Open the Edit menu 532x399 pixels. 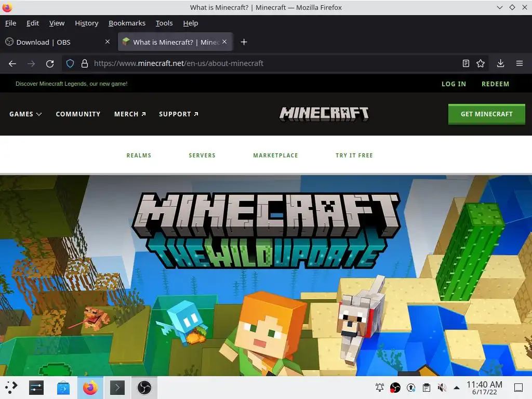coord(33,23)
